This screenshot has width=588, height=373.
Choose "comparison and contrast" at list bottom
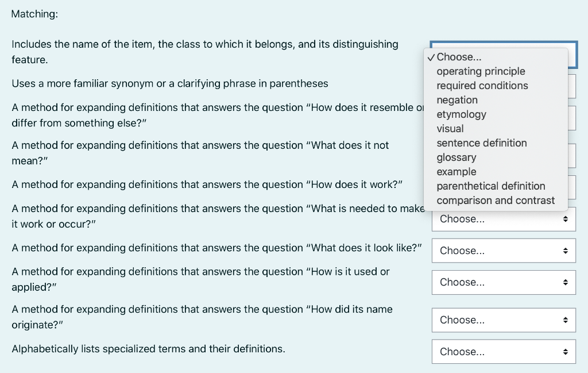pyautogui.click(x=496, y=201)
